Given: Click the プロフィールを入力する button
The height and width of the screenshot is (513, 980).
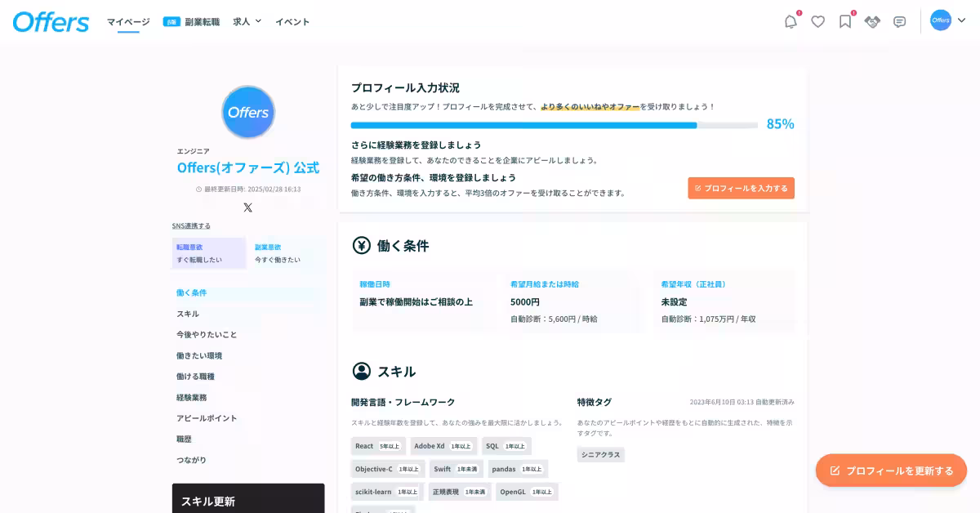Looking at the screenshot, I should coord(741,188).
